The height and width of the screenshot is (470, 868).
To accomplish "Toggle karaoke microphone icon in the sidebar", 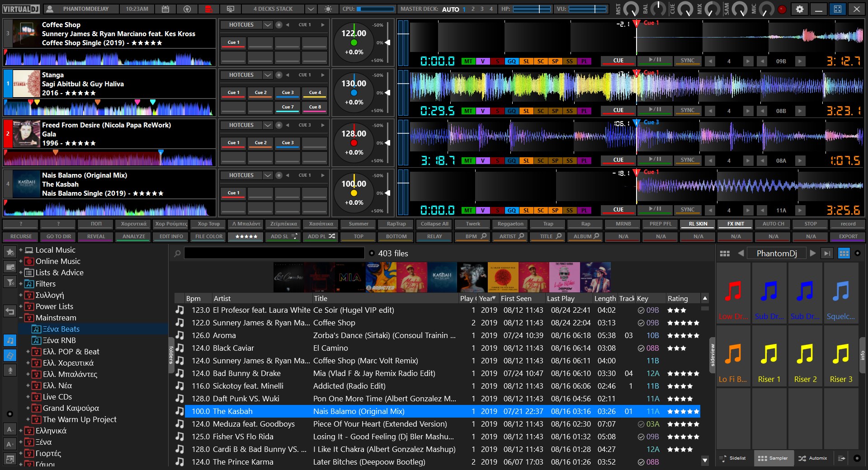I will [x=10, y=370].
